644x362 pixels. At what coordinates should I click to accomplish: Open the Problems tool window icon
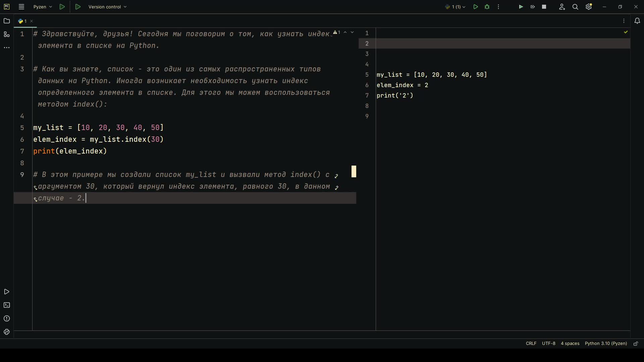click(x=6, y=319)
